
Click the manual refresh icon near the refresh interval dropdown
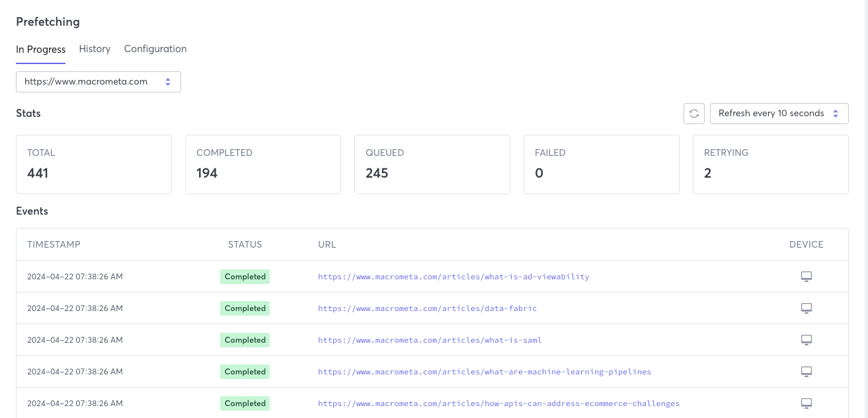[693, 113]
